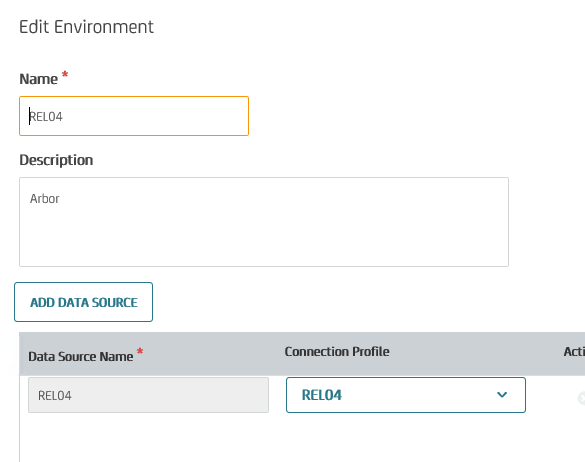Click the chevron arrow in Connection Profile

click(502, 395)
